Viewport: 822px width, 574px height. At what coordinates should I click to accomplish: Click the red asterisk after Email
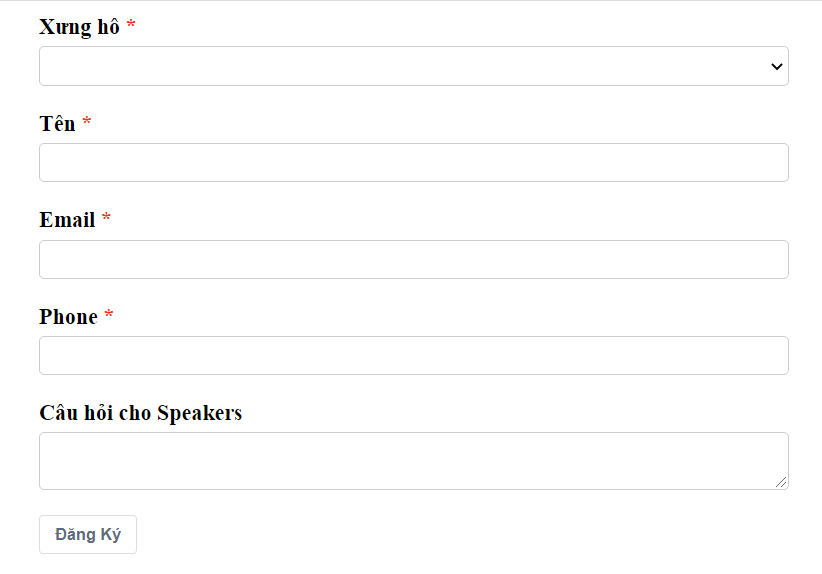click(x=106, y=219)
